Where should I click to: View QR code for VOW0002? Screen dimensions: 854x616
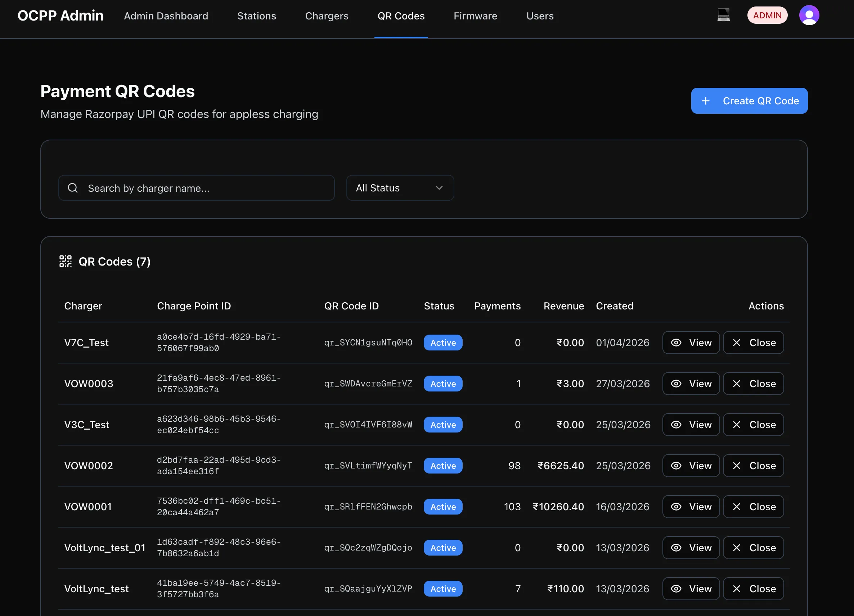(691, 466)
